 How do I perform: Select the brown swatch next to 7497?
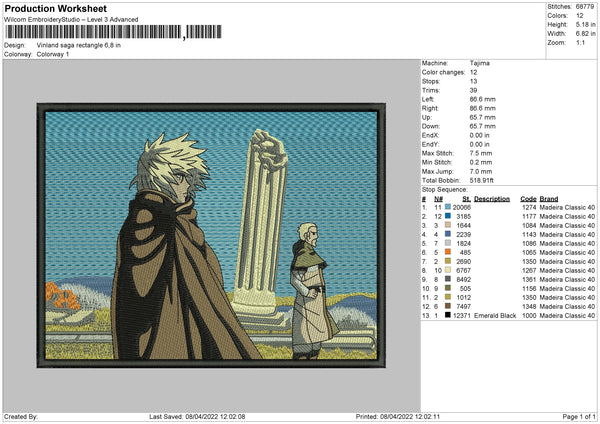(x=448, y=306)
